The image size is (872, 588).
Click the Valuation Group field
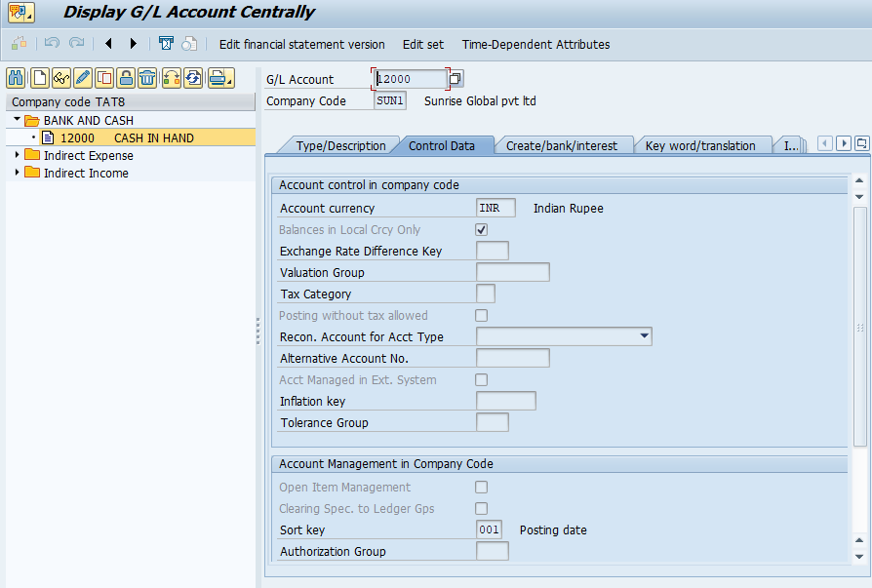tap(513, 272)
